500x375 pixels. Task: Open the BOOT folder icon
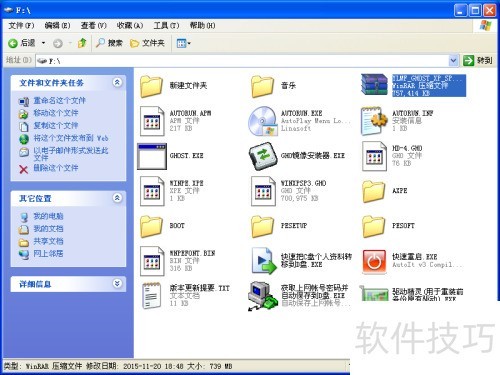151,226
